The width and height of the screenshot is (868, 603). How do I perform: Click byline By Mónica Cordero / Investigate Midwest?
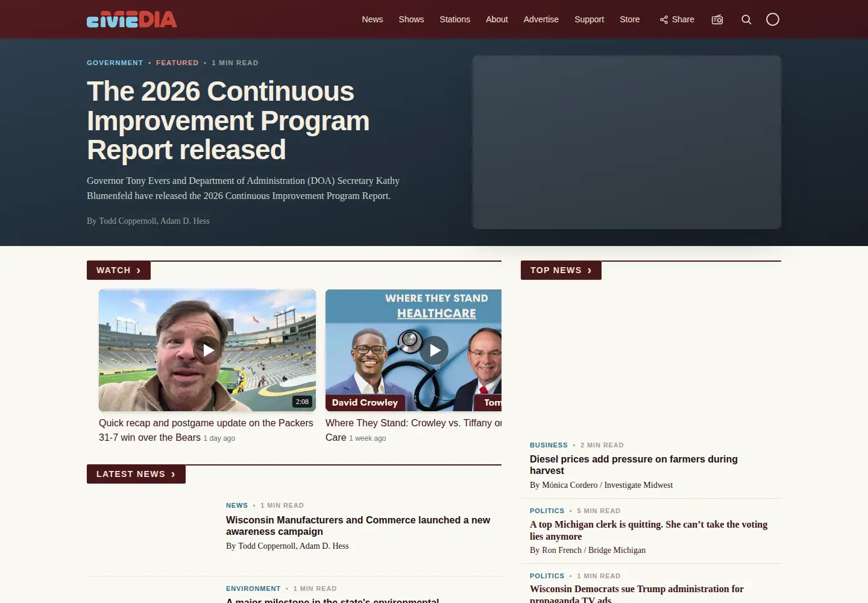click(601, 485)
